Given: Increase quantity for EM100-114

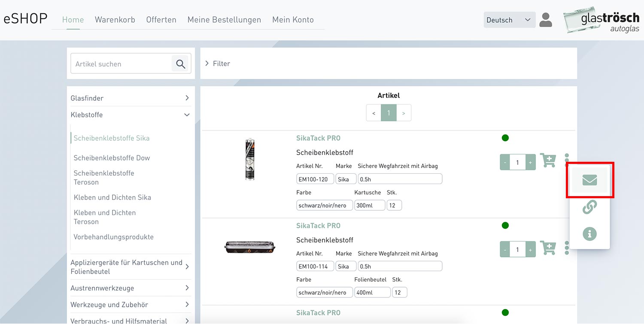Looking at the screenshot, I should (x=531, y=249).
